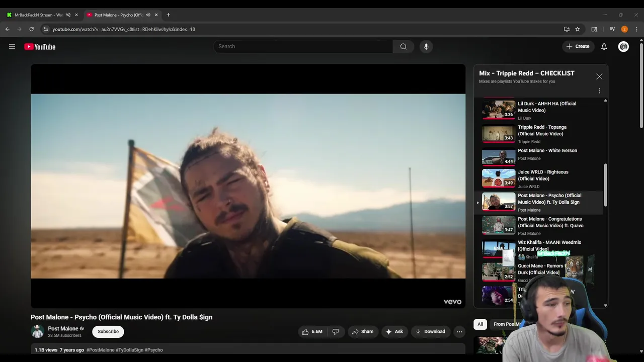
Task: Click the #PostMalone hashtag
Action: (100, 350)
